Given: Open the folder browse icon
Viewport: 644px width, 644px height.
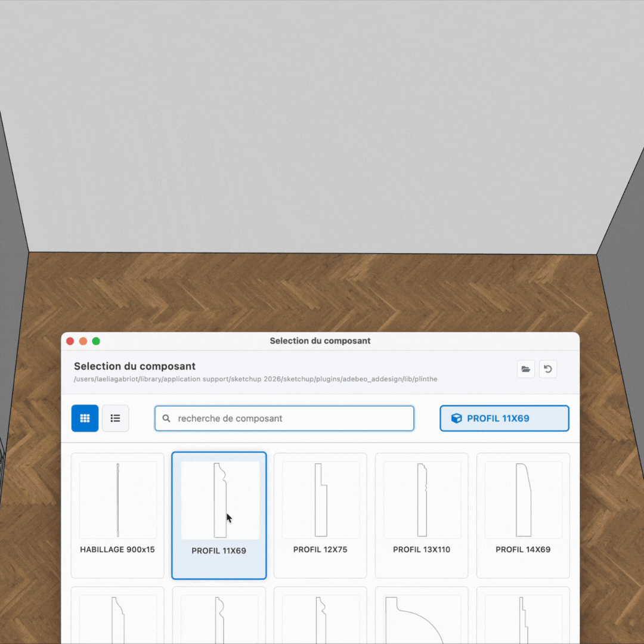Looking at the screenshot, I should tap(525, 369).
